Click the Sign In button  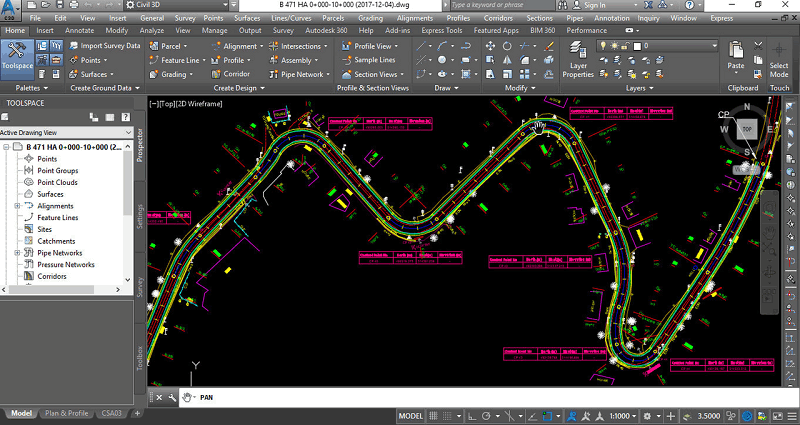coord(594,5)
